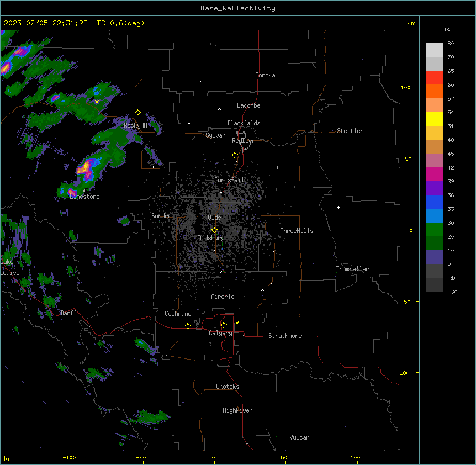Click the HighRiver label

tap(237, 410)
